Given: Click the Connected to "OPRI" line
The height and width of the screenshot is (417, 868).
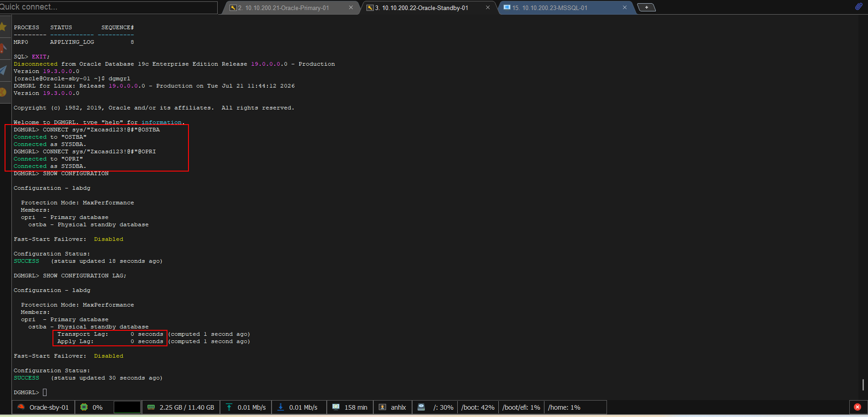Looking at the screenshot, I should coord(48,159).
